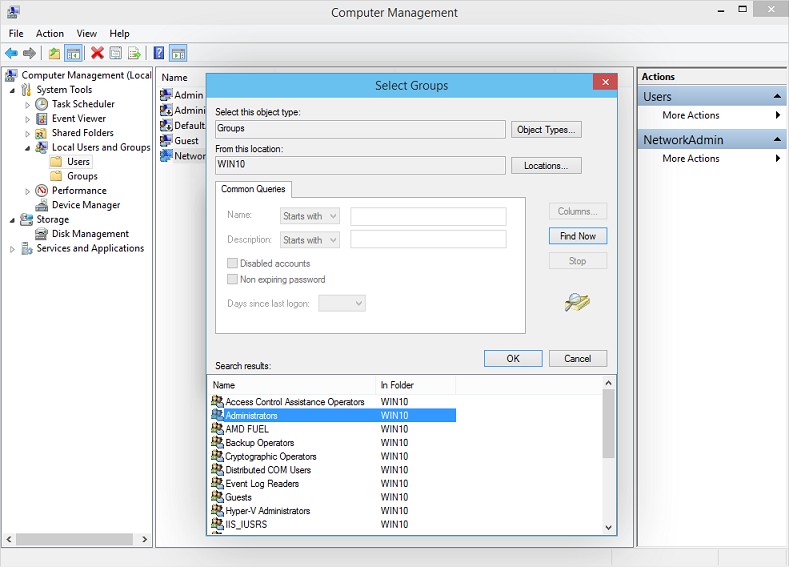Tick the Non expiring password checkbox

[233, 280]
